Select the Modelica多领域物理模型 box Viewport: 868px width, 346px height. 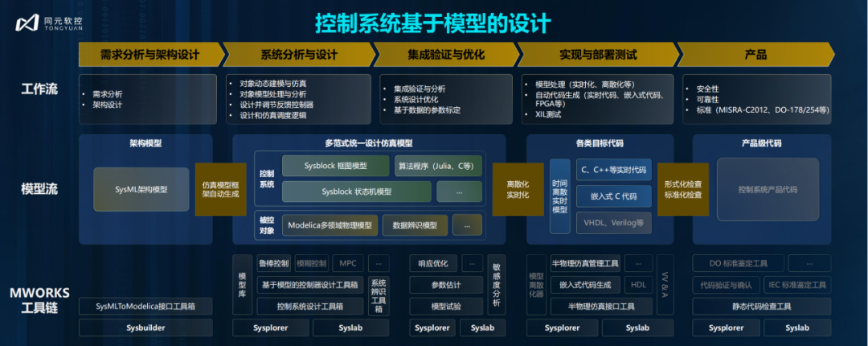330,225
